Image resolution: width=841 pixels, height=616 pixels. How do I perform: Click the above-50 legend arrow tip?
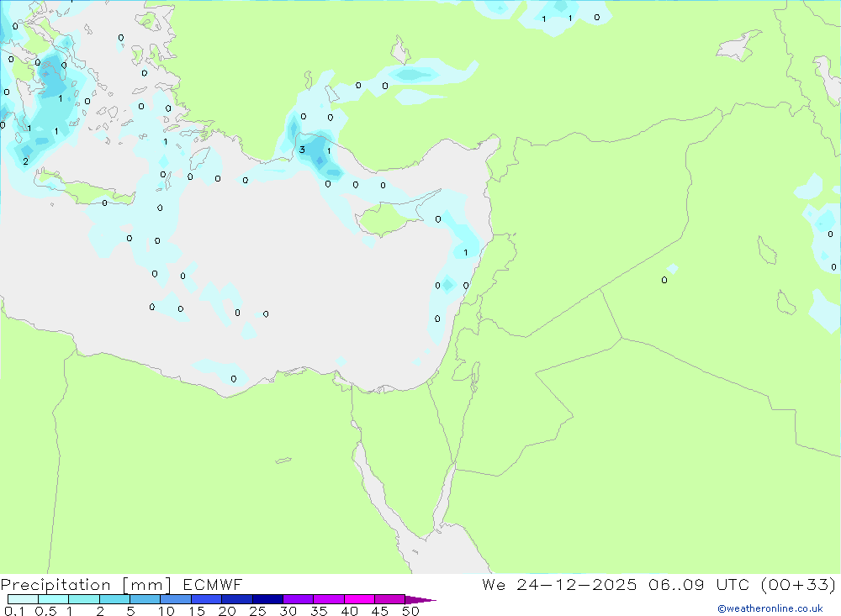coord(420,599)
